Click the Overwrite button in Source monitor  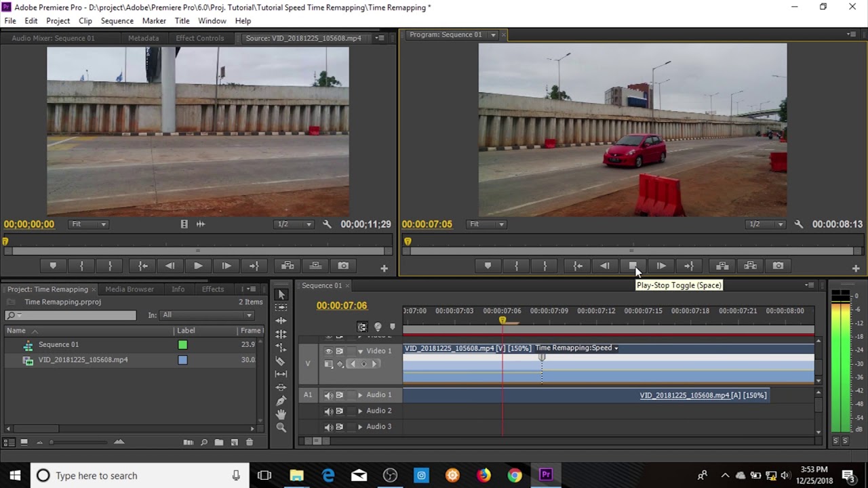tap(315, 266)
